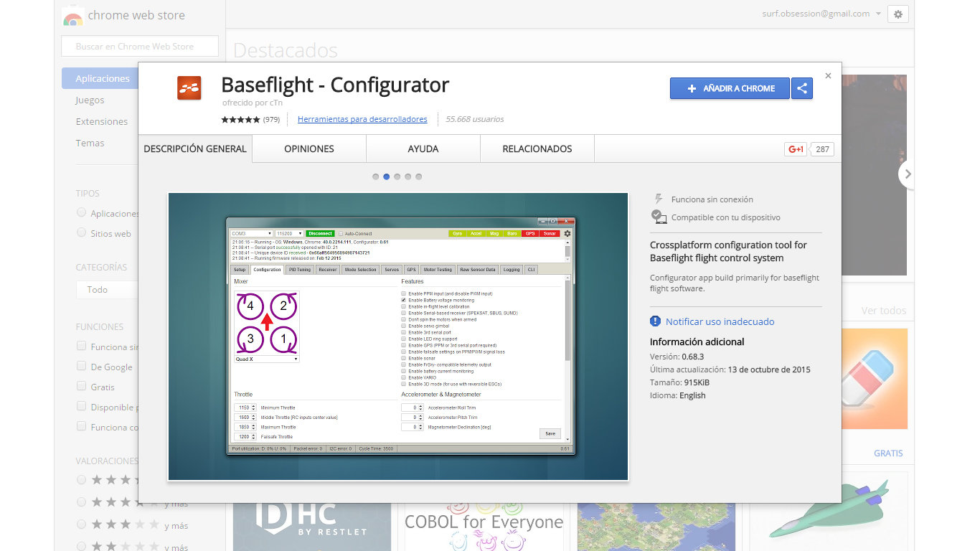Click the 55.668 usuarios text

tap(475, 119)
